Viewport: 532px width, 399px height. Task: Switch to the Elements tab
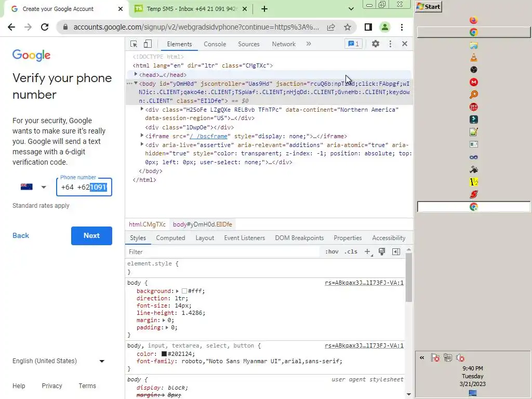click(179, 44)
